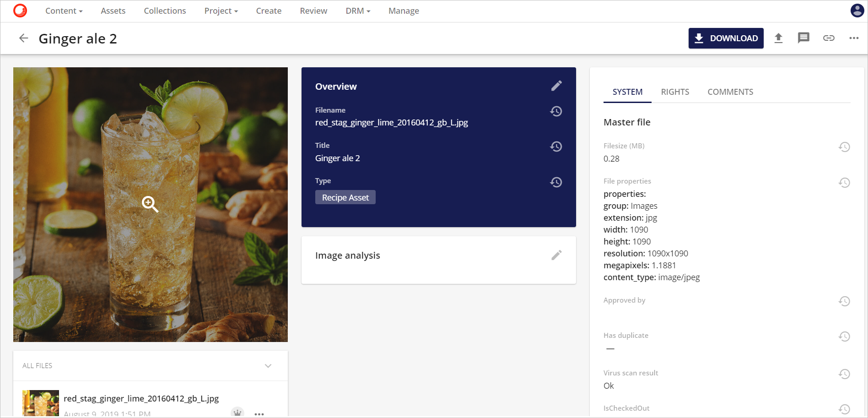Open the Manage menu item
The image size is (868, 418).
[404, 11]
